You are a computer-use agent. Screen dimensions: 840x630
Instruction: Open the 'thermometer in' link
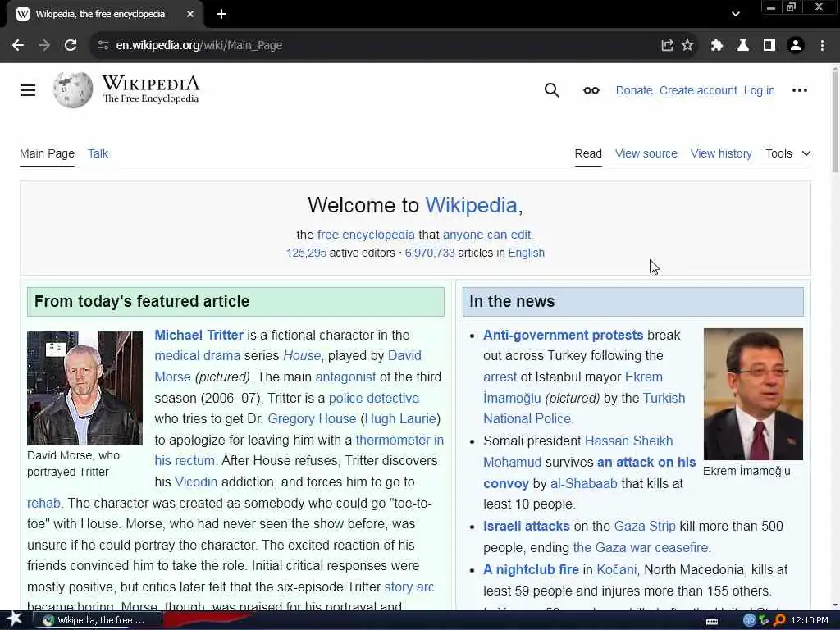(399, 441)
